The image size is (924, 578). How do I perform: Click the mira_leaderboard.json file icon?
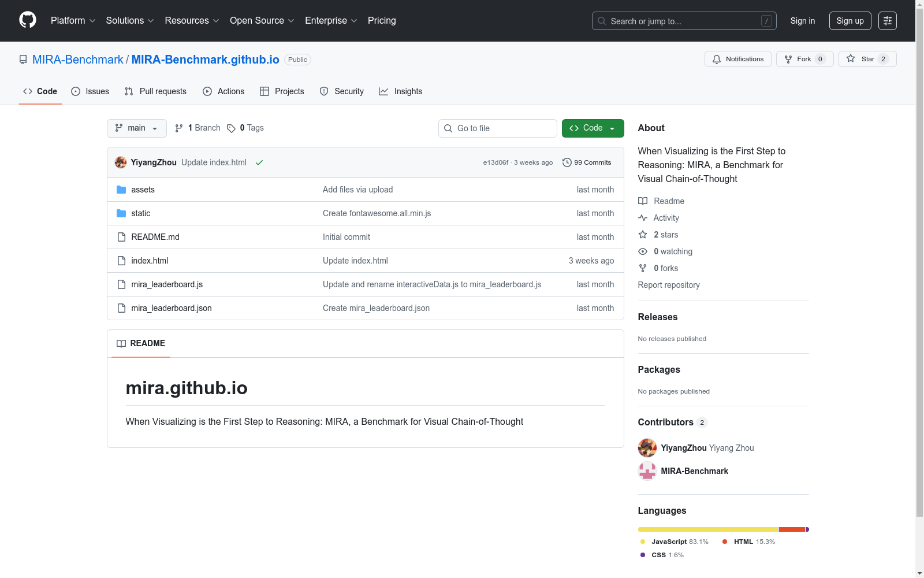pos(121,308)
